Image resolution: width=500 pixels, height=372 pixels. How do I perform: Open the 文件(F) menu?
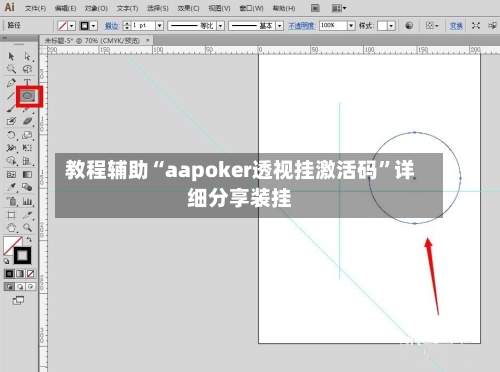click(x=35, y=8)
